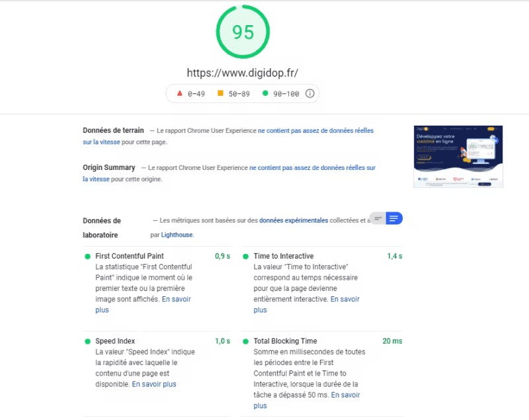Click the First Contentful Paint title

point(130,256)
